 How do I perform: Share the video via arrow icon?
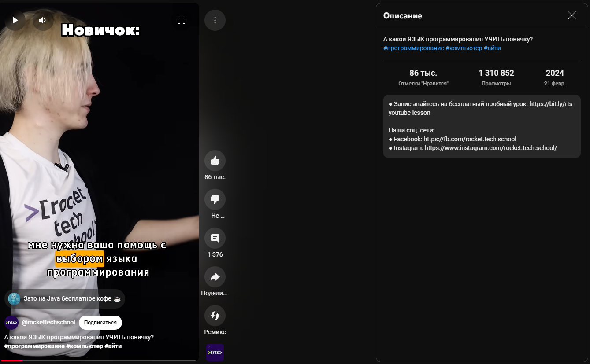coord(215,277)
